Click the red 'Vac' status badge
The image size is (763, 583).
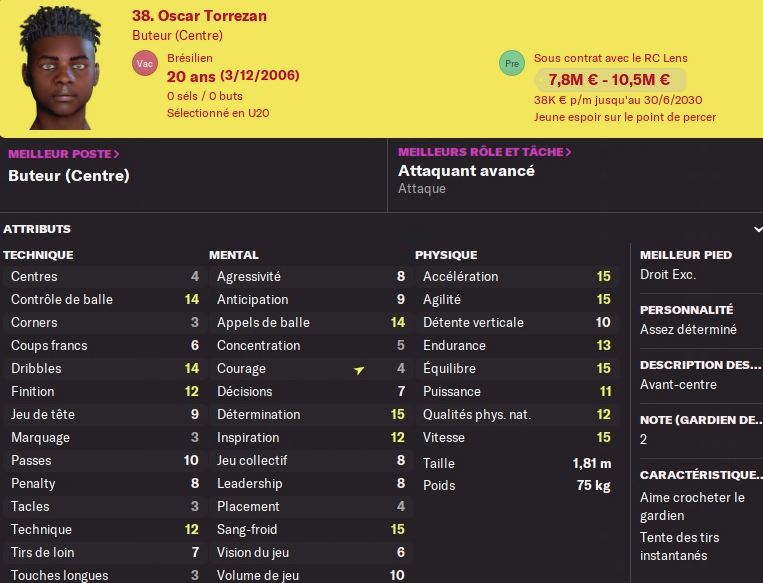[144, 64]
